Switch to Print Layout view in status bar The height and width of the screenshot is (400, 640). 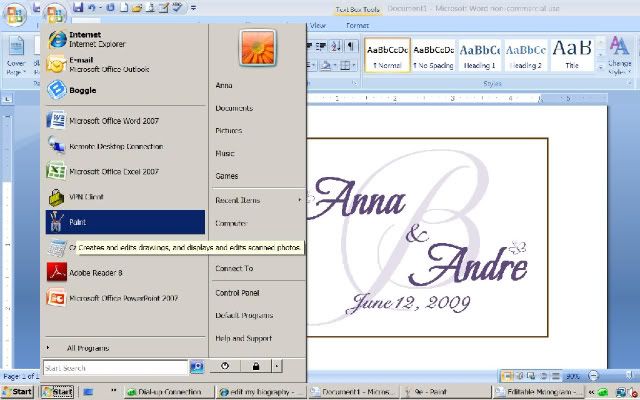(507, 376)
